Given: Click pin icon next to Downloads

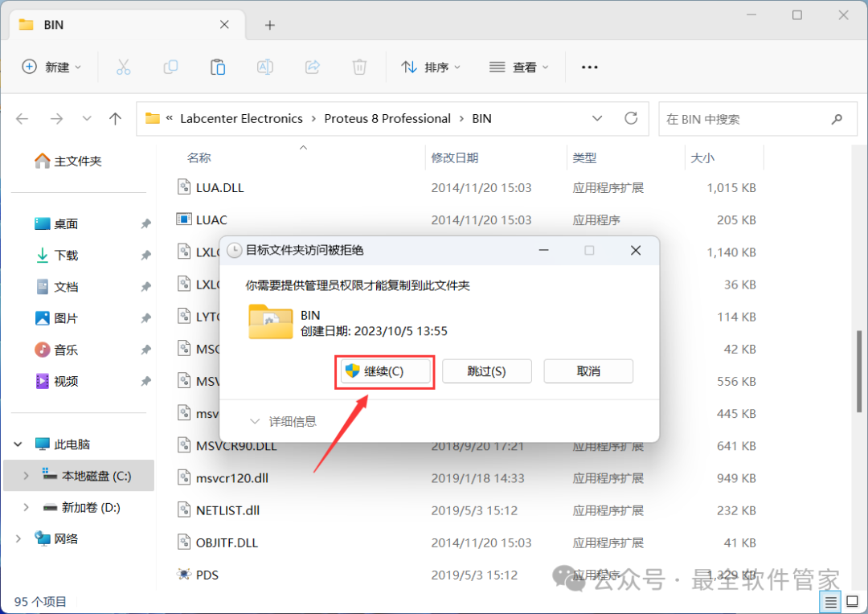Looking at the screenshot, I should pyautogui.click(x=145, y=256).
